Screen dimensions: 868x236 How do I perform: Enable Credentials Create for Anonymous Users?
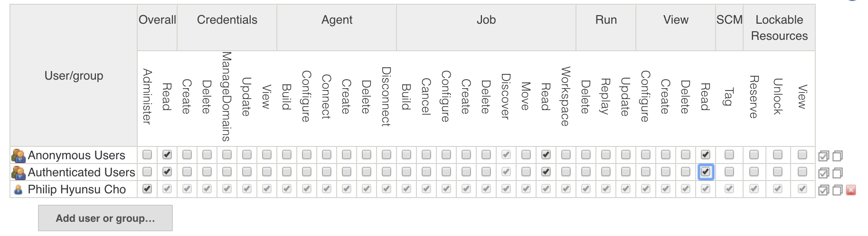tap(187, 154)
